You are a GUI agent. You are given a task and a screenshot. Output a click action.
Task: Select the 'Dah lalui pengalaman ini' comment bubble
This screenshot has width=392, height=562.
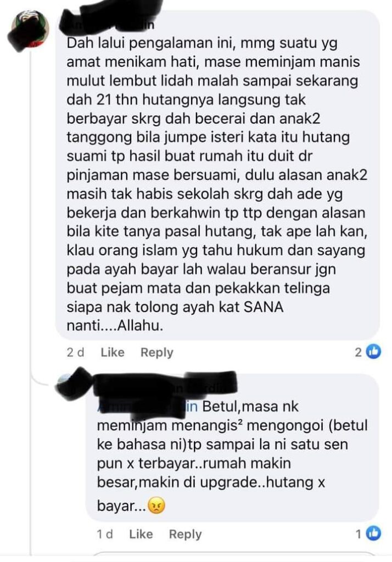(x=218, y=175)
